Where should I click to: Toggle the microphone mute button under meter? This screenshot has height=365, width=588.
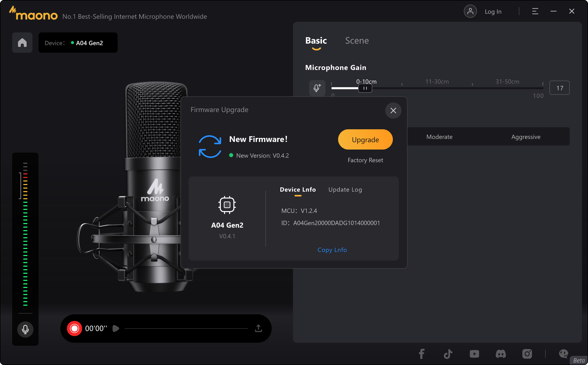click(x=25, y=329)
